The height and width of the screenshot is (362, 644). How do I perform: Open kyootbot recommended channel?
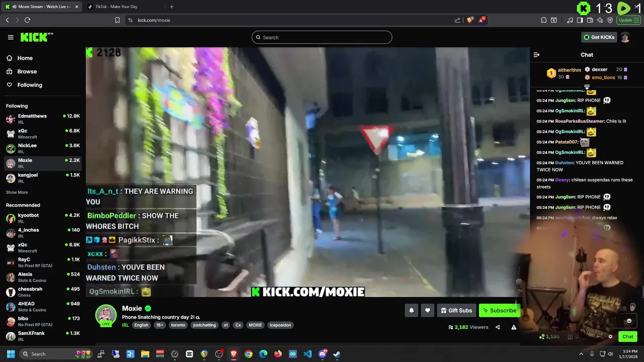pyautogui.click(x=43, y=218)
